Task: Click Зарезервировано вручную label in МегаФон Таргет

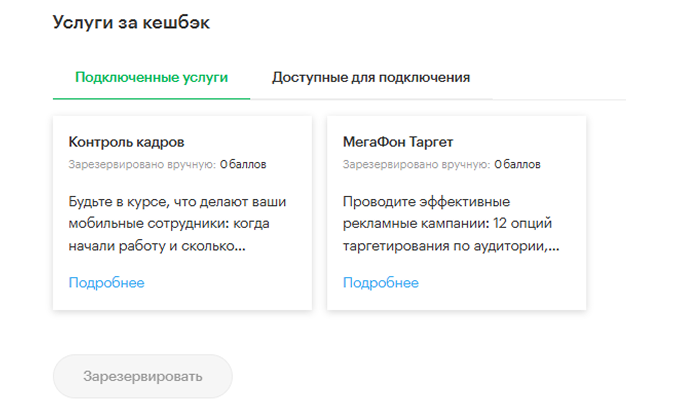Action: tap(416, 164)
